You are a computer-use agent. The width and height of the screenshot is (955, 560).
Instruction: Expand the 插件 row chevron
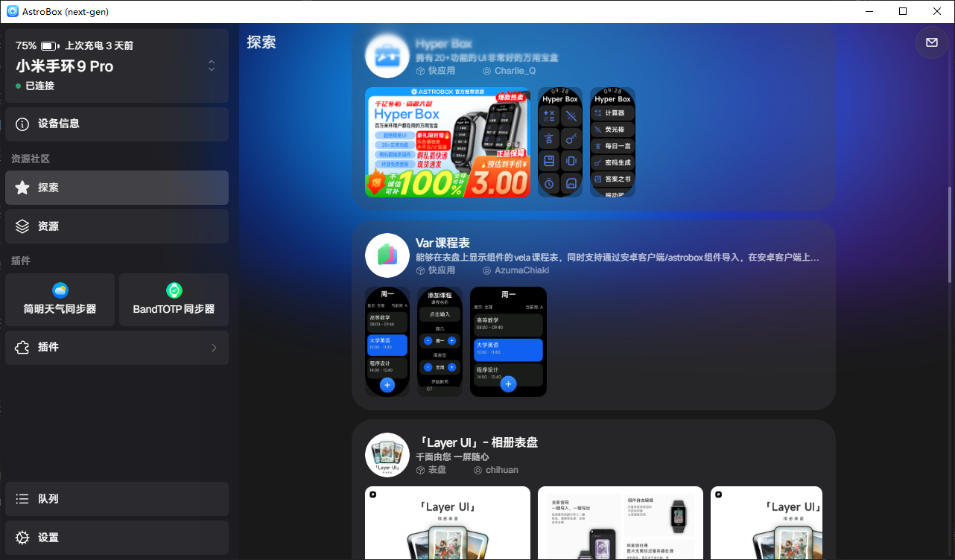coord(214,348)
